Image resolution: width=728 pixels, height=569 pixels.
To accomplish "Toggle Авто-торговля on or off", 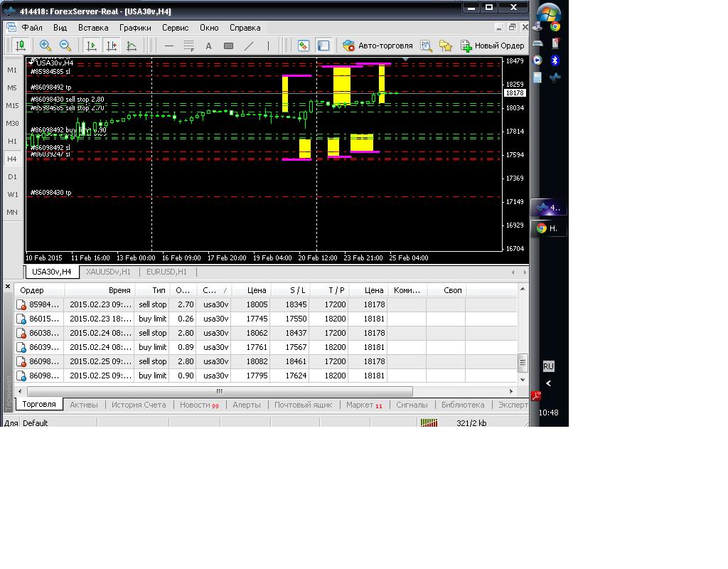I will [378, 46].
